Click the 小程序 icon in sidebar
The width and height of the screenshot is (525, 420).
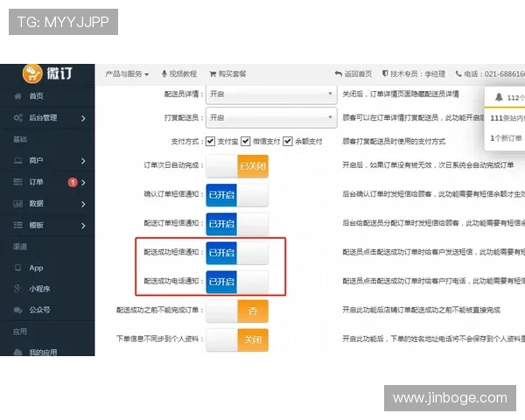pyautogui.click(x=17, y=289)
